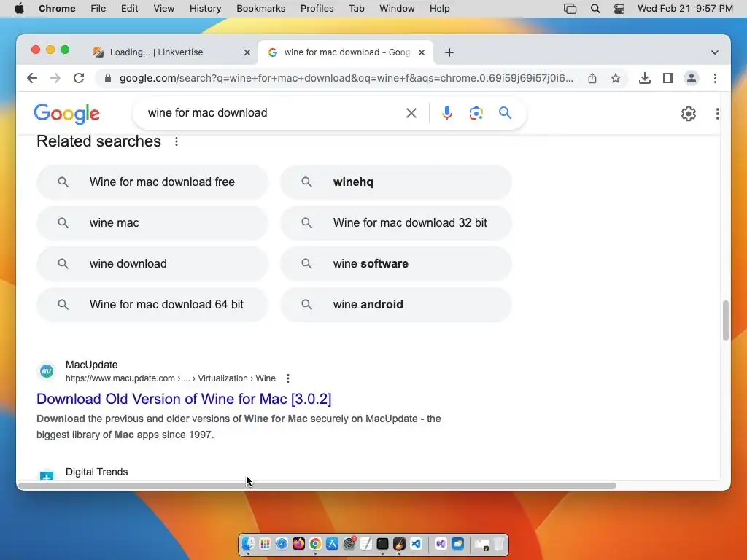Click the MacUpdate favicon icon
The width and height of the screenshot is (747, 560).
click(x=47, y=371)
